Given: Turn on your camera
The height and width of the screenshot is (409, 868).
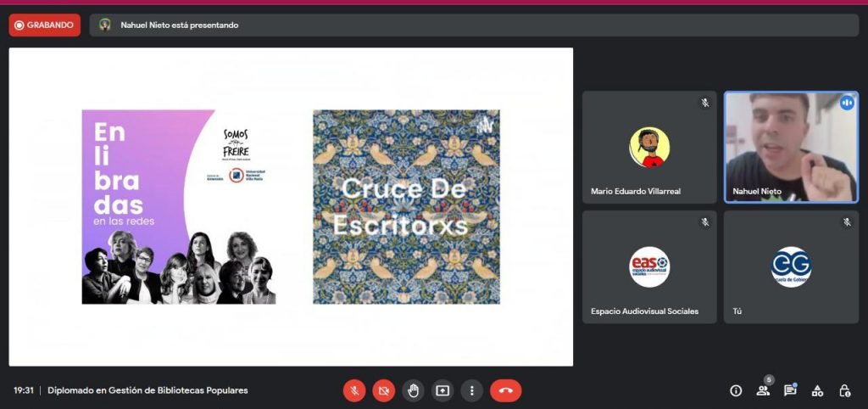Looking at the screenshot, I should click(x=384, y=390).
